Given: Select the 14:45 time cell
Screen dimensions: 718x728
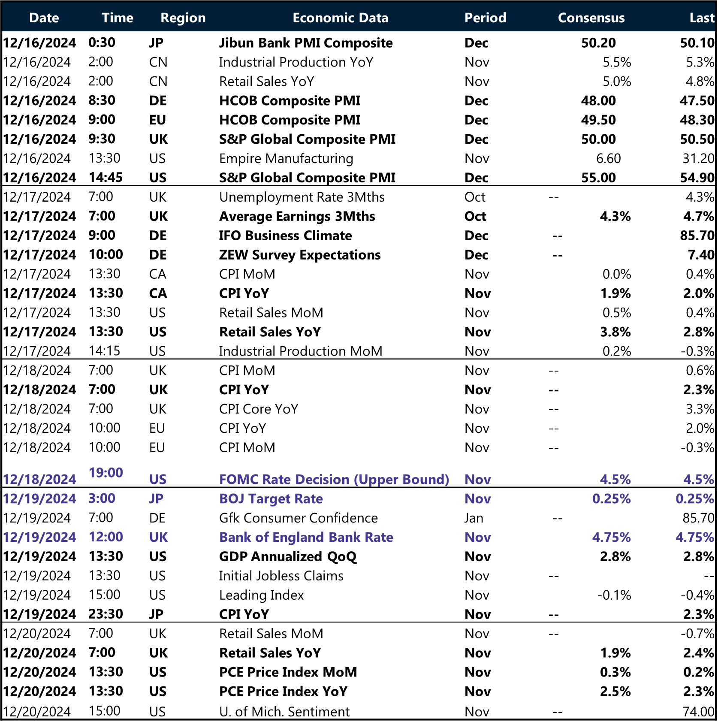Looking at the screenshot, I should [x=106, y=178].
